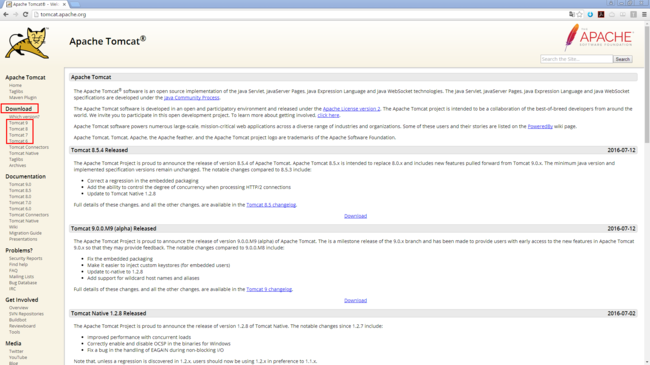
Task: Open the PoweredBy wiki link
Action: tap(540, 127)
